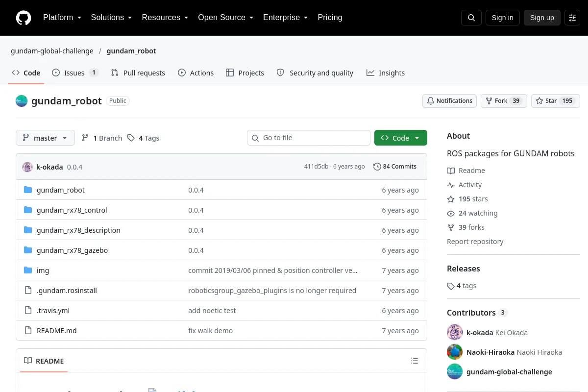
Task: Open the README.md file
Action: 57,331
